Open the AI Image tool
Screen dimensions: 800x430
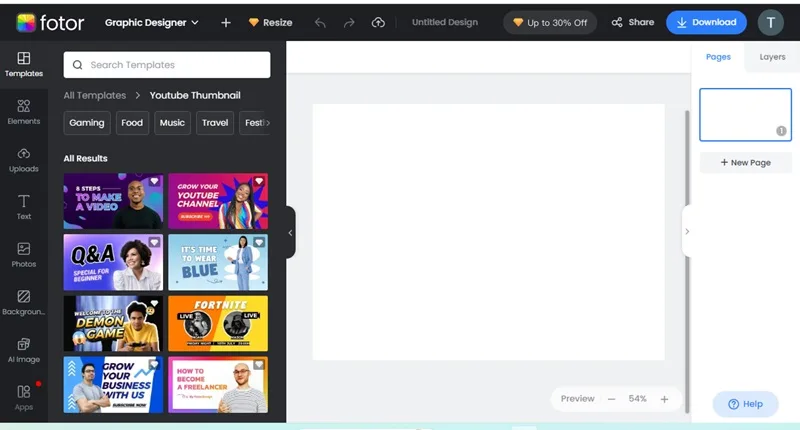point(23,350)
